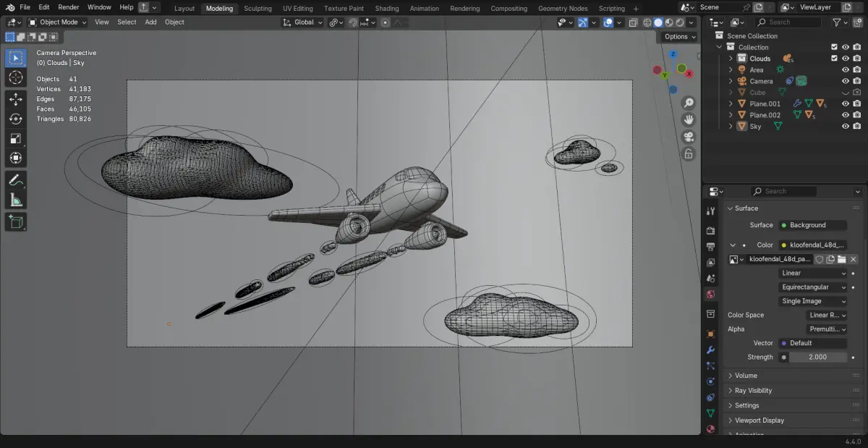This screenshot has width=868, height=448.
Task: Open the Add menu in viewport header
Action: 150,22
